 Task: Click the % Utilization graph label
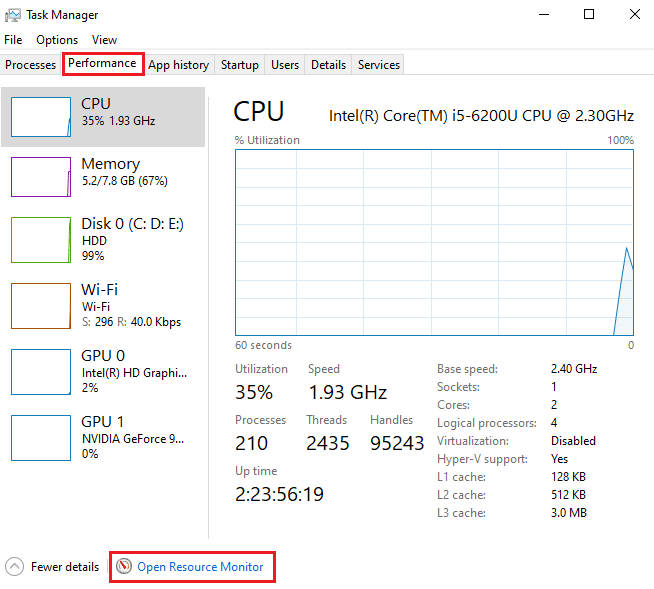coord(267,140)
